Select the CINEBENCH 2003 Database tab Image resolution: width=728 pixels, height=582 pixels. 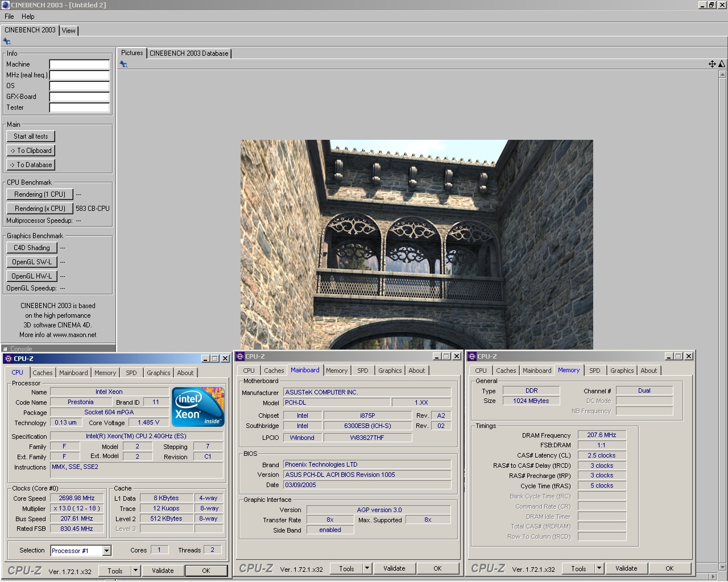189,53
